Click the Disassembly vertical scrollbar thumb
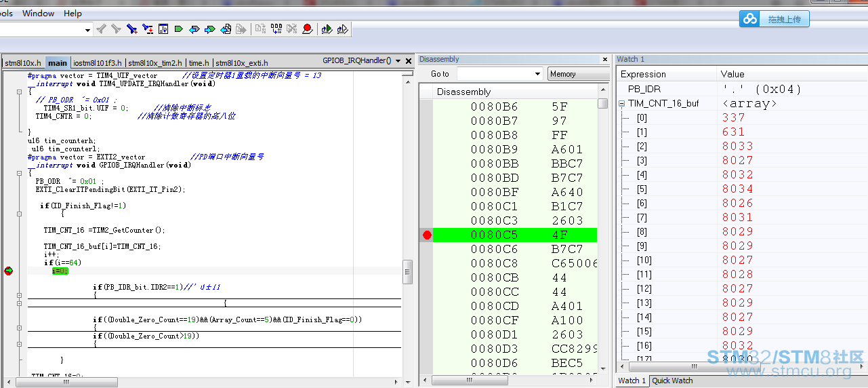The height and width of the screenshot is (388, 868). [x=603, y=104]
